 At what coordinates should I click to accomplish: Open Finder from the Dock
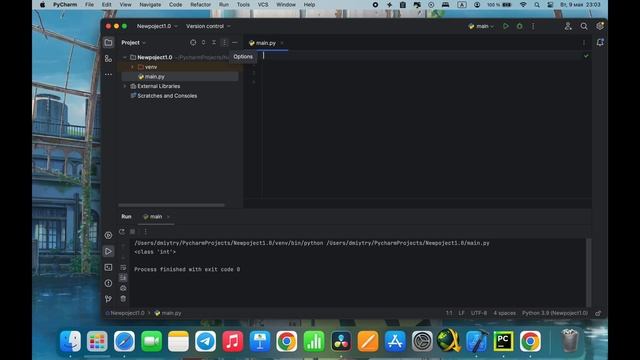coord(70,341)
